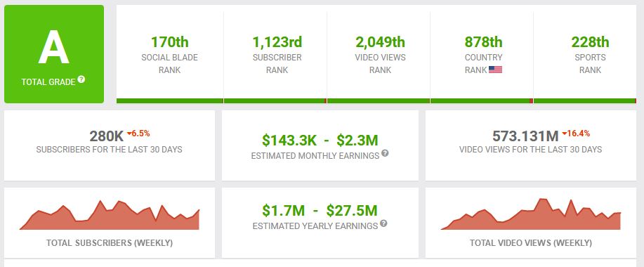Click the Total Grade help question mark icon
The width and height of the screenshot is (644, 267).
[81, 79]
